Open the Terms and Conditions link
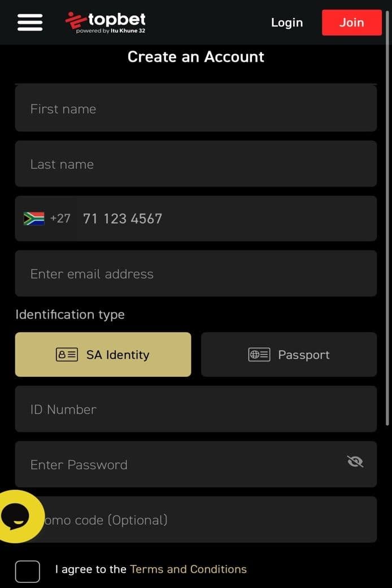 tap(189, 570)
